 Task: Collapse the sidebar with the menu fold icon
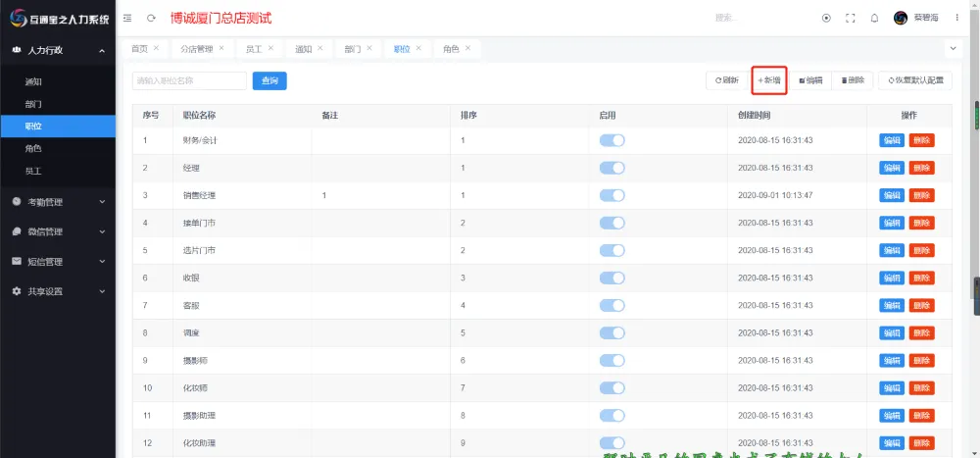pos(127,18)
